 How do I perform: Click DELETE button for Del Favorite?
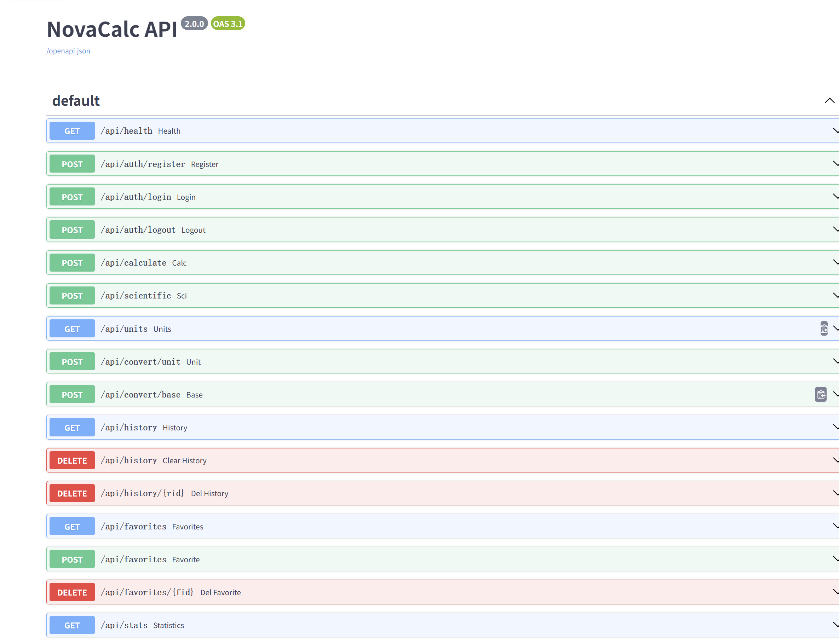(72, 592)
